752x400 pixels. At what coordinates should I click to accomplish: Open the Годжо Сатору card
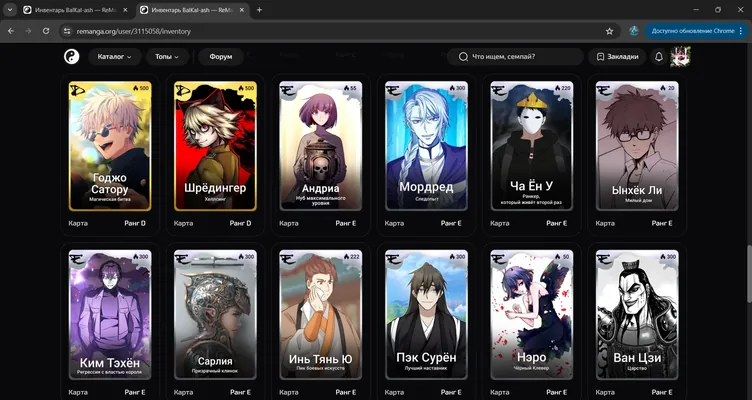110,146
